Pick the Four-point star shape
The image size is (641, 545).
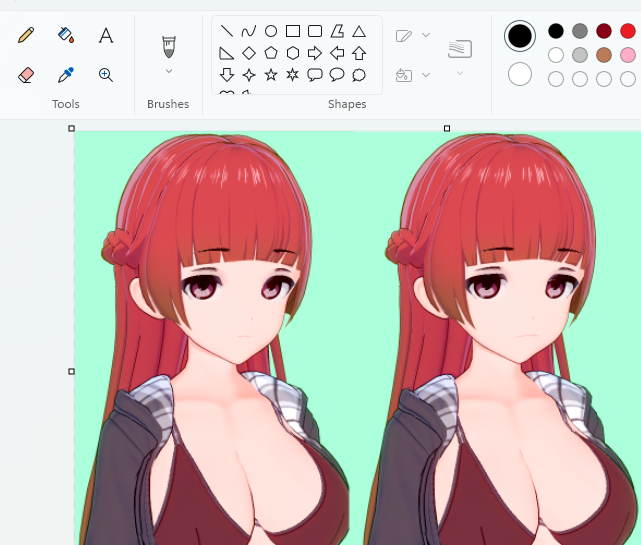tap(249, 75)
